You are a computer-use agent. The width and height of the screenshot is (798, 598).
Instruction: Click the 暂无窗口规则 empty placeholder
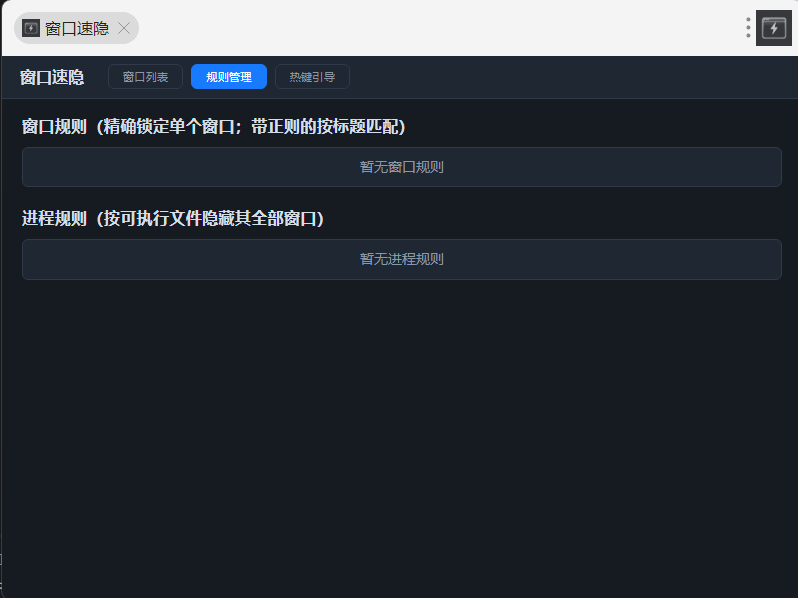[x=402, y=167]
